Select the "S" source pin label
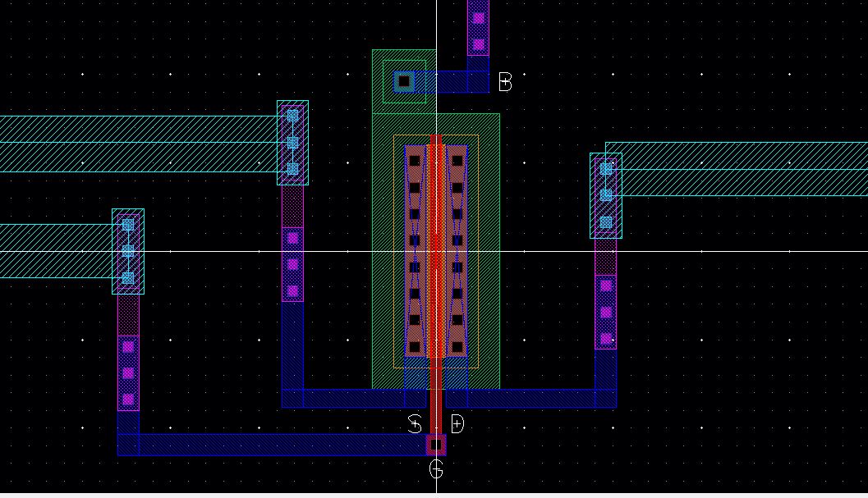The width and height of the screenshot is (868, 498). pyautogui.click(x=415, y=424)
